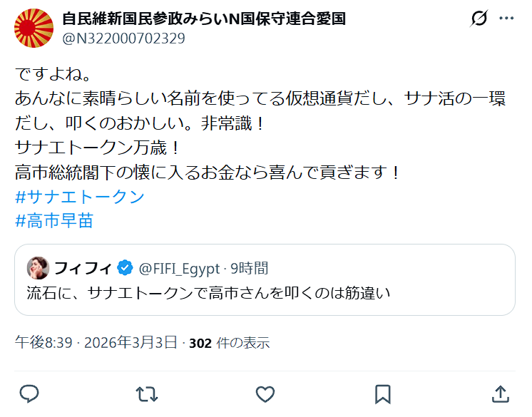Click the フィフィ name in quoted post

pos(83,268)
